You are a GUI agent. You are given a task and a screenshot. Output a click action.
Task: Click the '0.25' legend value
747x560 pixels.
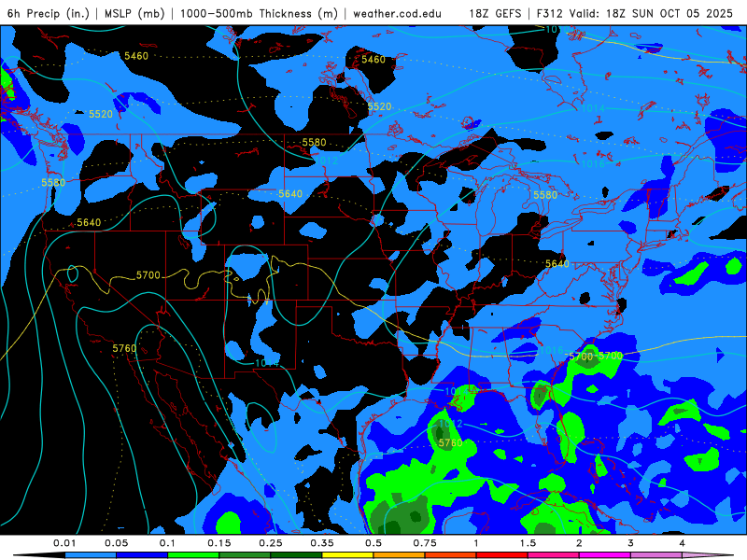pyautogui.click(x=271, y=543)
